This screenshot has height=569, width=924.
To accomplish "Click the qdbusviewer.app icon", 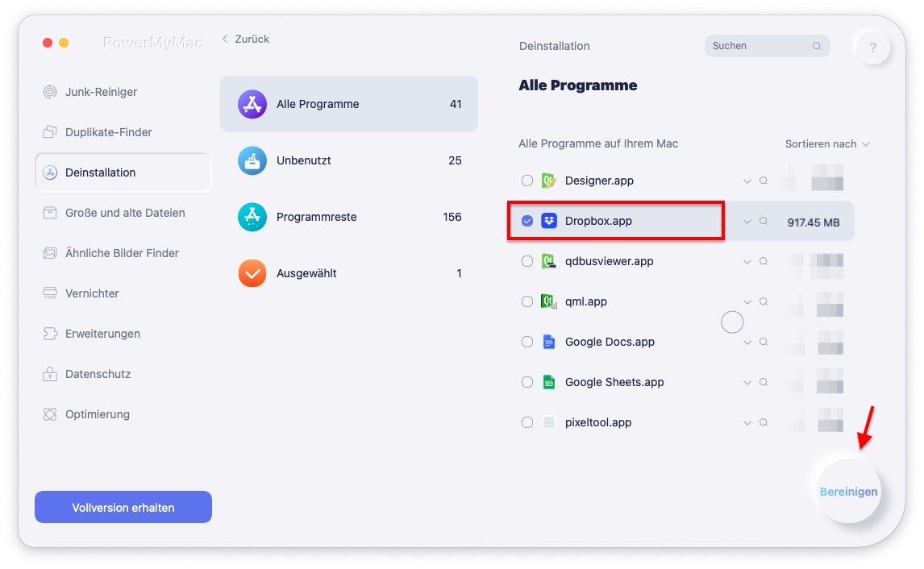I will coord(548,261).
